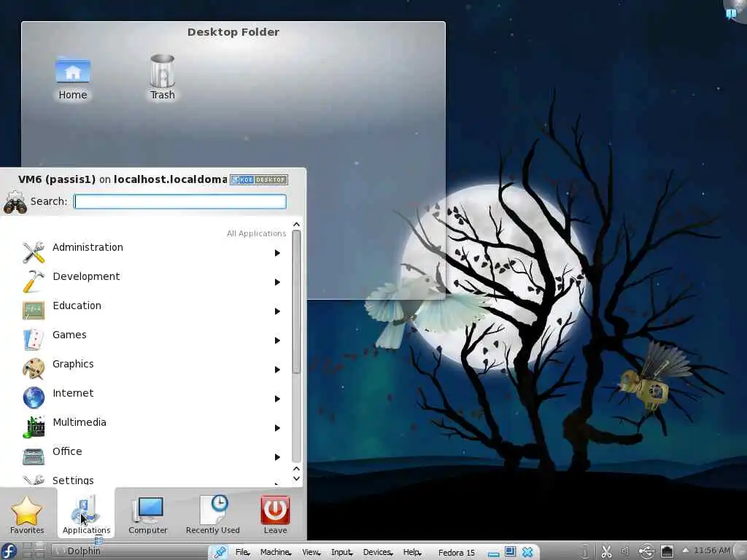747x560 pixels.
Task: Click the scrollbar down arrow at bottom
Action: tap(296, 479)
